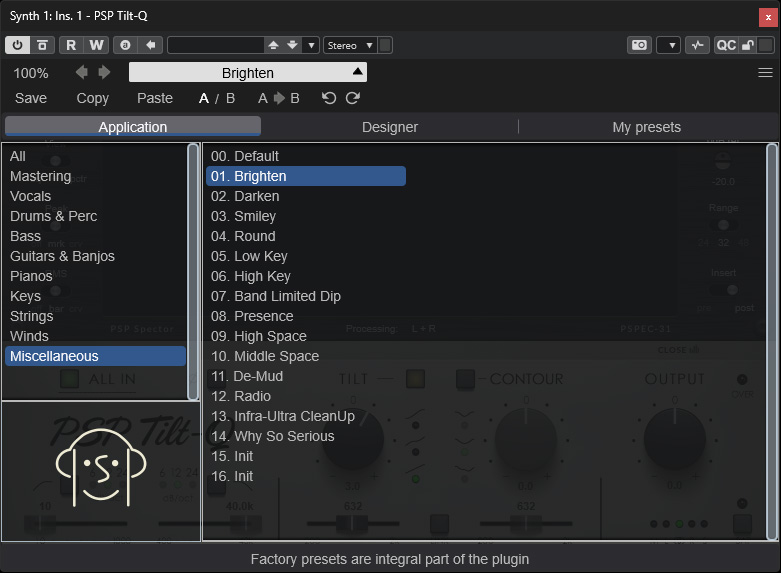This screenshot has width=781, height=573.
Task: Collapse the Brighten preset browser dropdown
Action: 357,72
